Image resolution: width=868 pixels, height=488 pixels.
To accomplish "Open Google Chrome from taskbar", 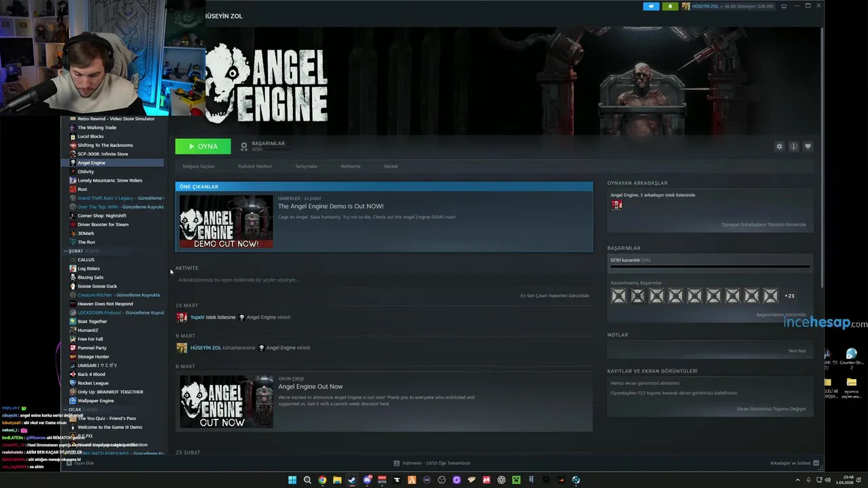I will pos(322,480).
